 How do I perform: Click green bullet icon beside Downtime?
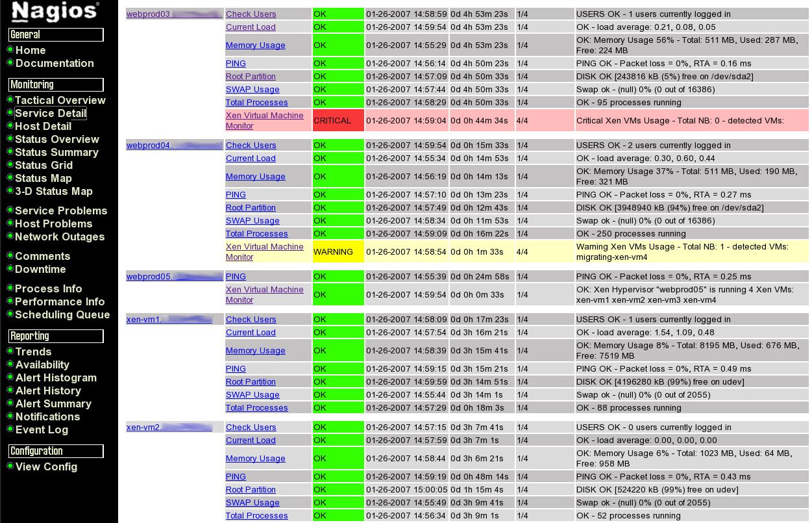[10, 269]
